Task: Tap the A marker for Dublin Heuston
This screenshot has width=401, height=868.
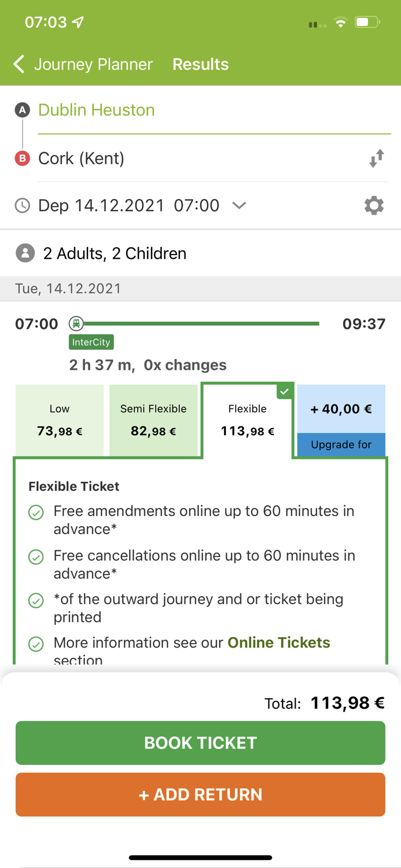Action: click(22, 110)
